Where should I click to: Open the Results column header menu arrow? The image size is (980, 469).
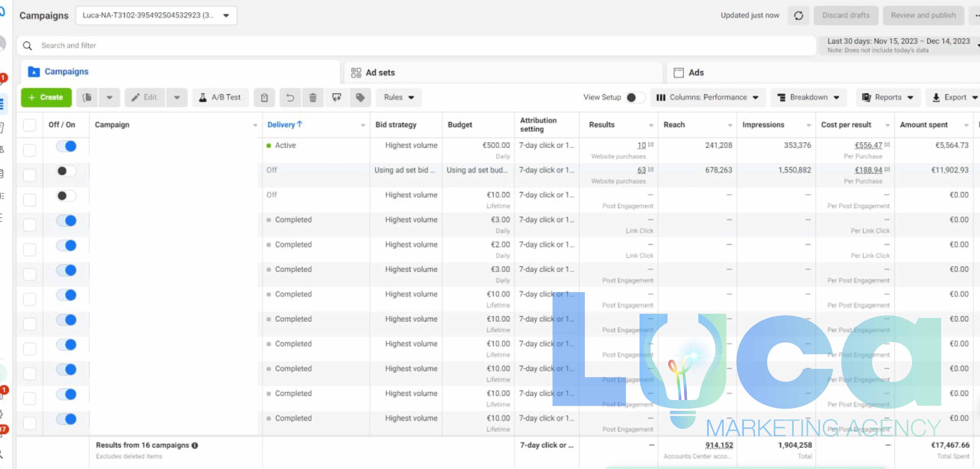tap(651, 125)
